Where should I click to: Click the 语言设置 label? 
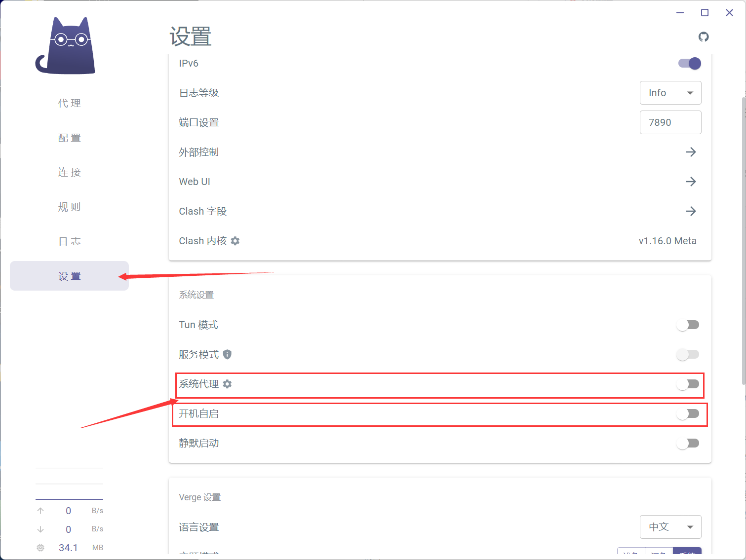point(199,527)
